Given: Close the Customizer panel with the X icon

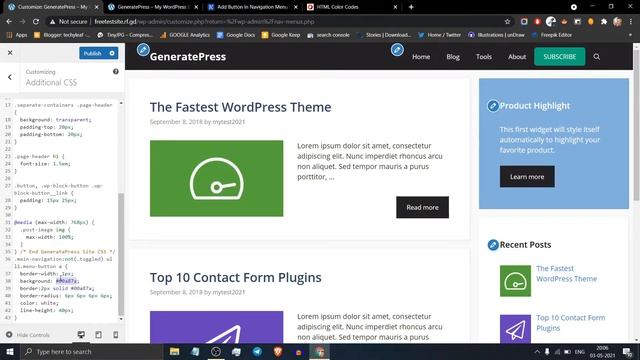Looking at the screenshot, I should click(x=10, y=53).
